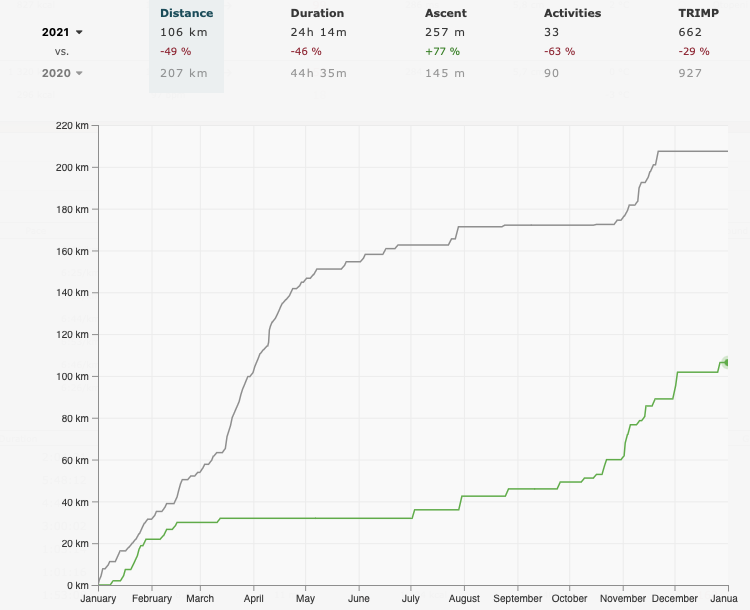750x610 pixels.
Task: Click the 207 km value for 2020
Action: pos(183,73)
